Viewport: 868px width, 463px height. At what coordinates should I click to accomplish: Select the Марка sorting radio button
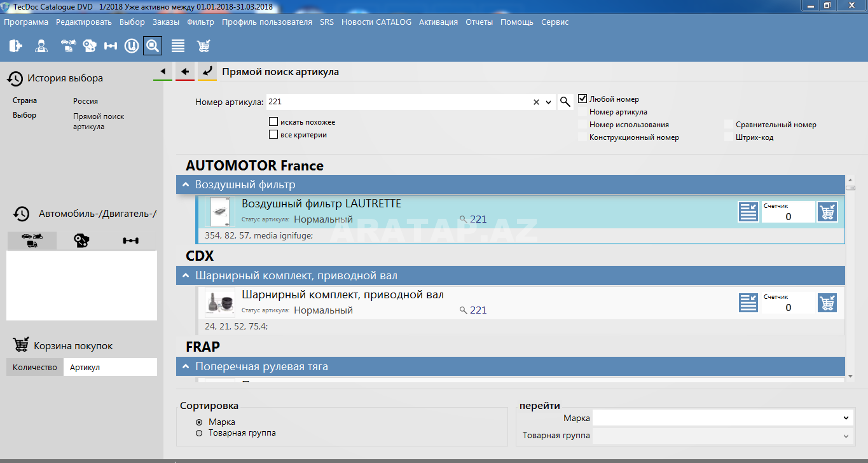199,422
